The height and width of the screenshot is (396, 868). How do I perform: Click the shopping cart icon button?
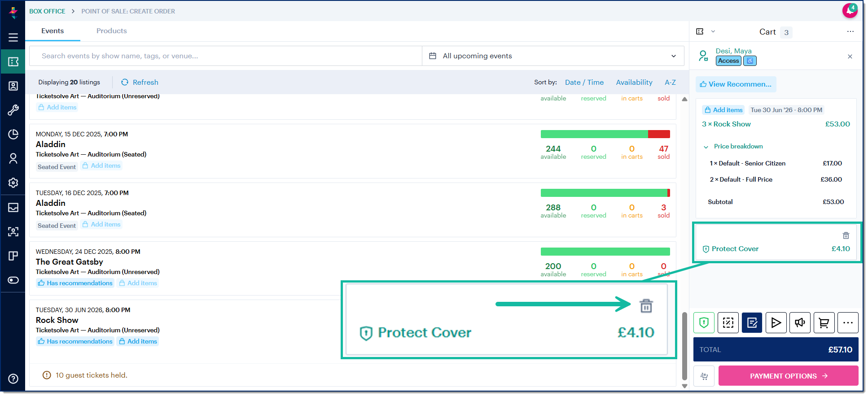(x=824, y=322)
